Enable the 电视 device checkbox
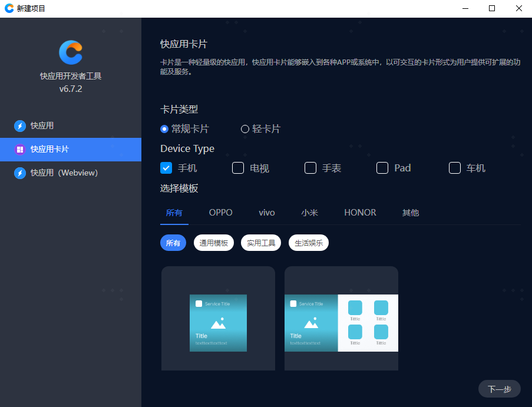The image size is (532, 407). pos(238,168)
